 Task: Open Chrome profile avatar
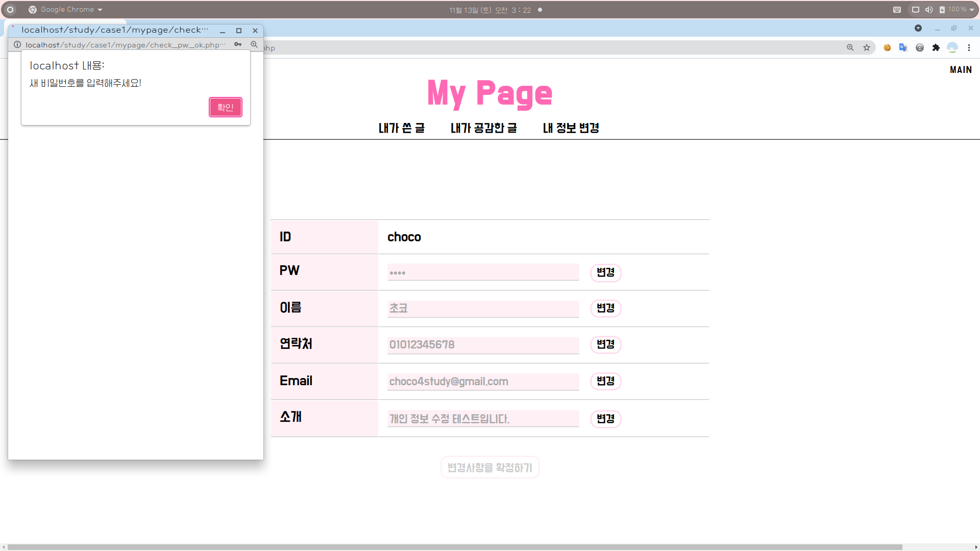click(952, 47)
